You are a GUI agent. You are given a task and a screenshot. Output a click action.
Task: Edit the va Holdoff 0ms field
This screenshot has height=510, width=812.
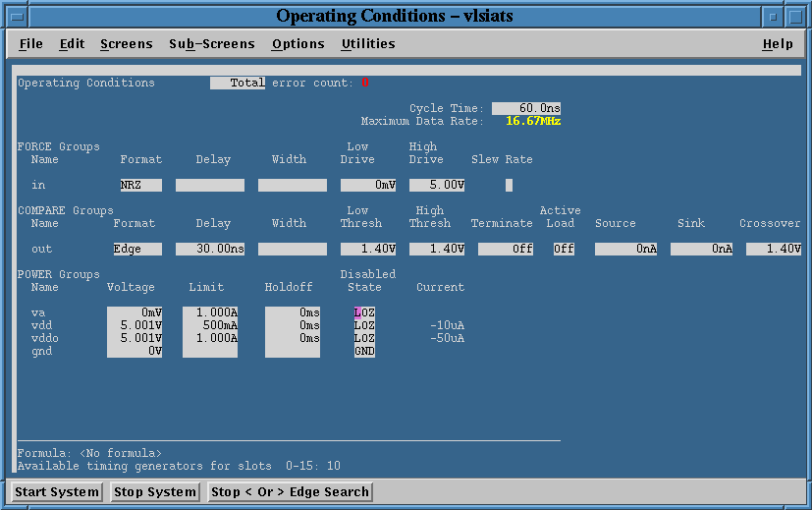293,312
